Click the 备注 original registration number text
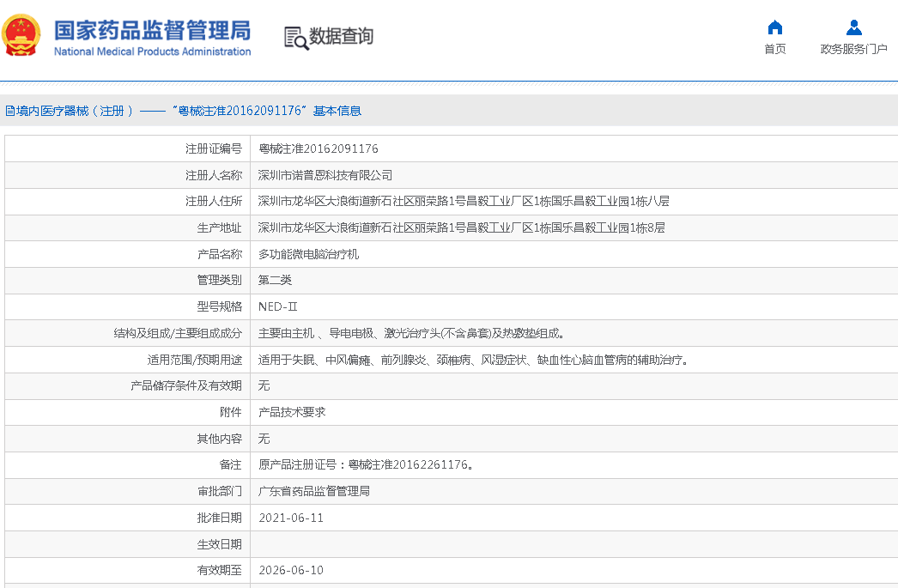Viewport: 898px width, 588px height. coord(366,464)
